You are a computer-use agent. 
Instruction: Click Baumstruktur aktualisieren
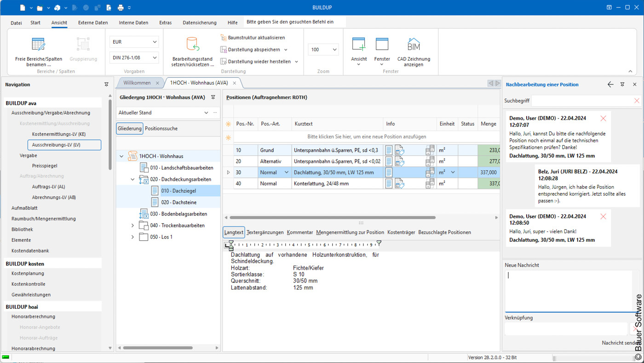pos(256,37)
